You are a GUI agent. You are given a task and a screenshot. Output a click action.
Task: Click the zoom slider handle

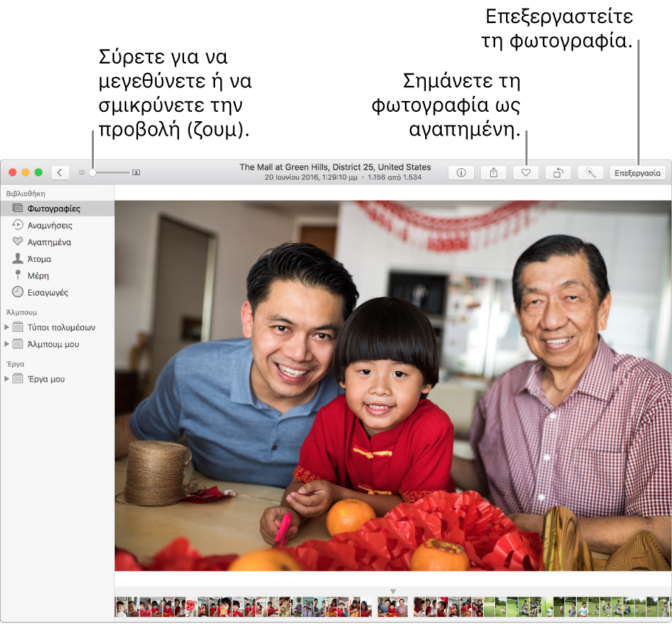tap(92, 173)
